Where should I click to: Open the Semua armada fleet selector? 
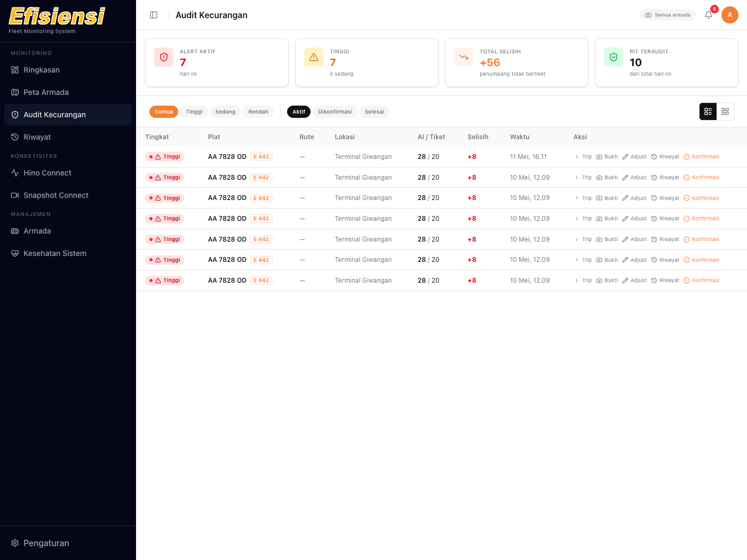667,15
